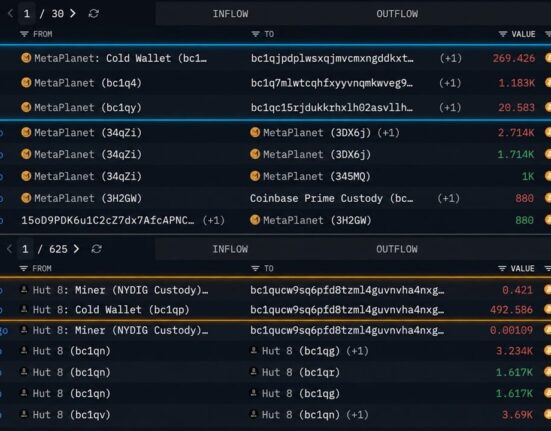
Task: Click page number field showing 1 of 625
Action: coord(25,249)
